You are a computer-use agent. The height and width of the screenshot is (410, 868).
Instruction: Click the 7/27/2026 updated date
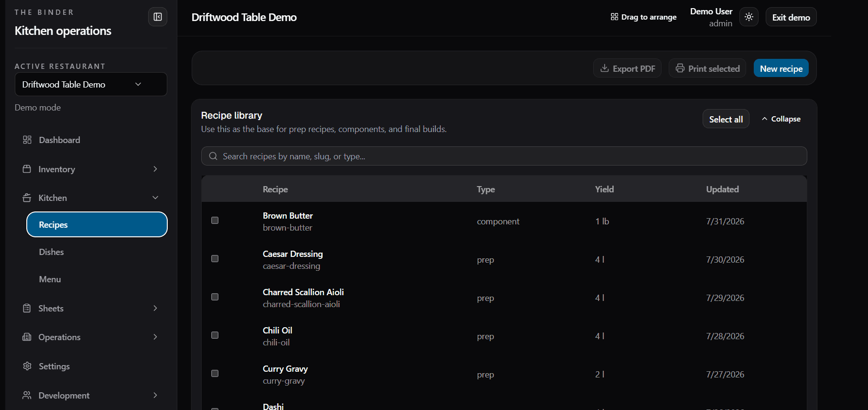[x=725, y=374]
